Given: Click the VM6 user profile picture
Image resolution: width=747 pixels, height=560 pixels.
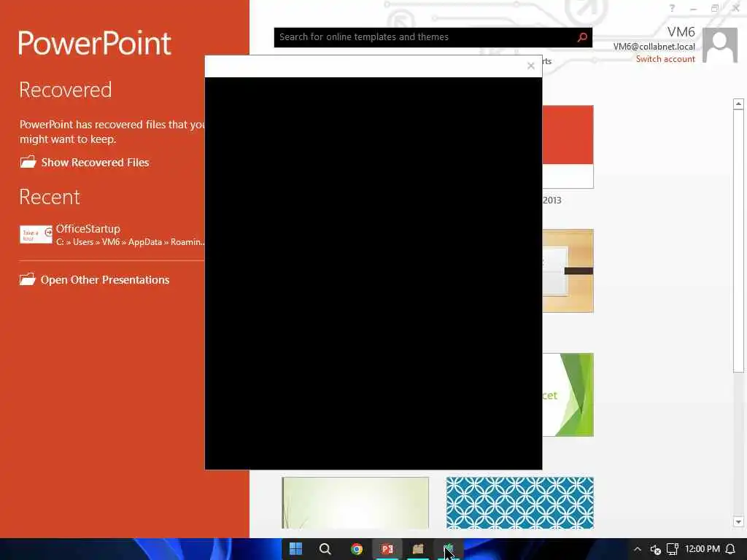Looking at the screenshot, I should tap(720, 45).
